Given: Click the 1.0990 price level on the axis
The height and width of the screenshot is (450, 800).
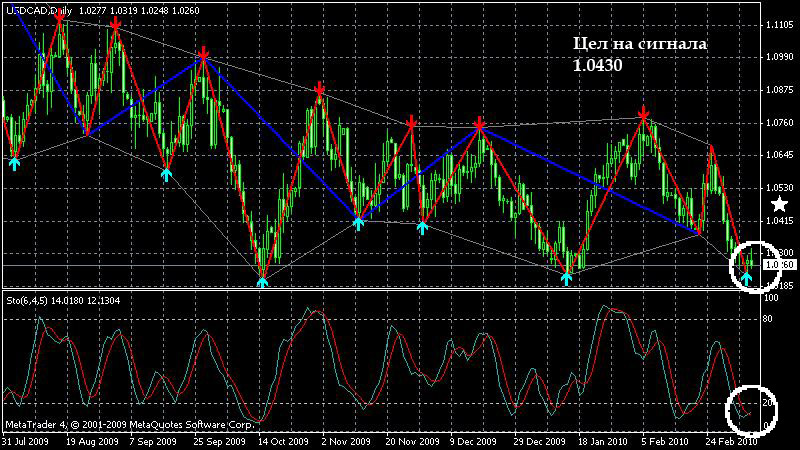Looking at the screenshot, I should click(780, 57).
